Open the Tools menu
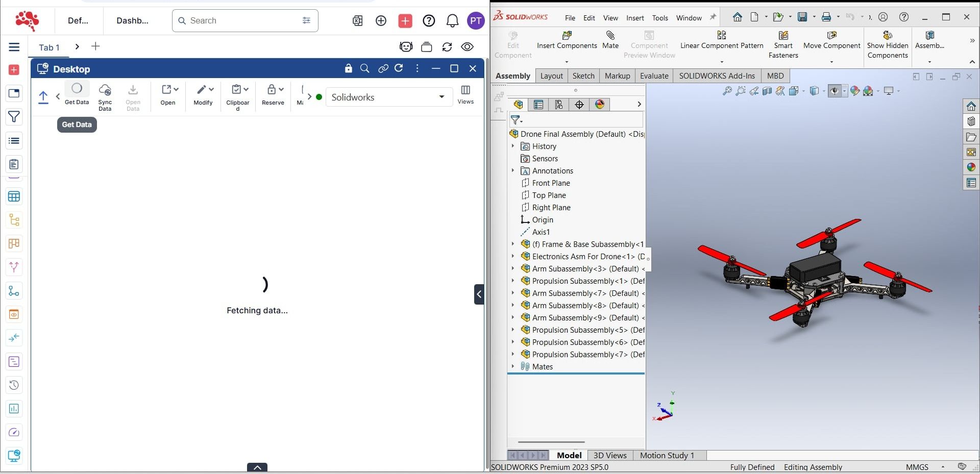Image resolution: width=980 pixels, height=474 pixels. tap(659, 18)
